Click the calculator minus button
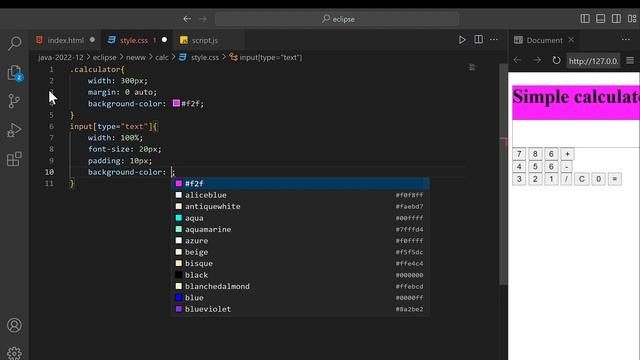Image resolution: width=640 pixels, height=360 pixels. 567,167
